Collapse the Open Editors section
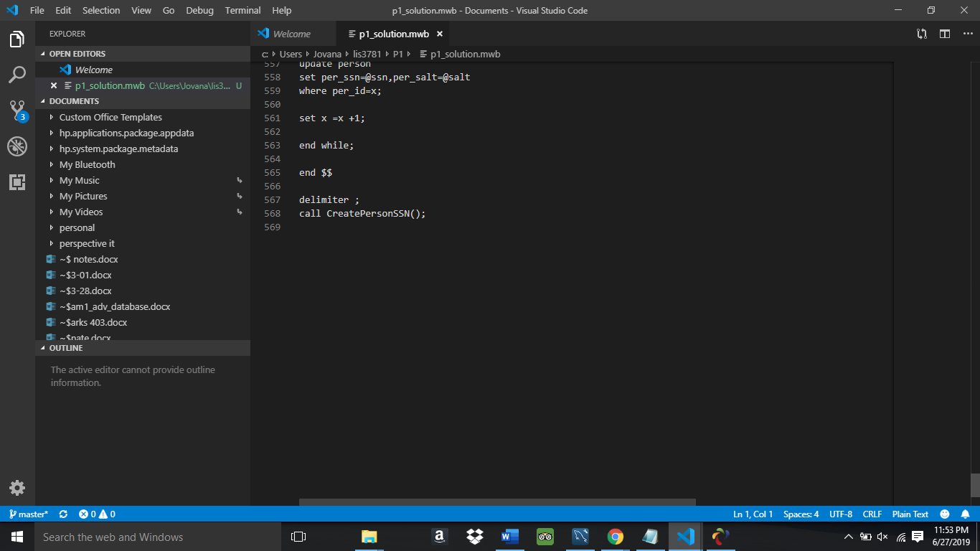 77,54
